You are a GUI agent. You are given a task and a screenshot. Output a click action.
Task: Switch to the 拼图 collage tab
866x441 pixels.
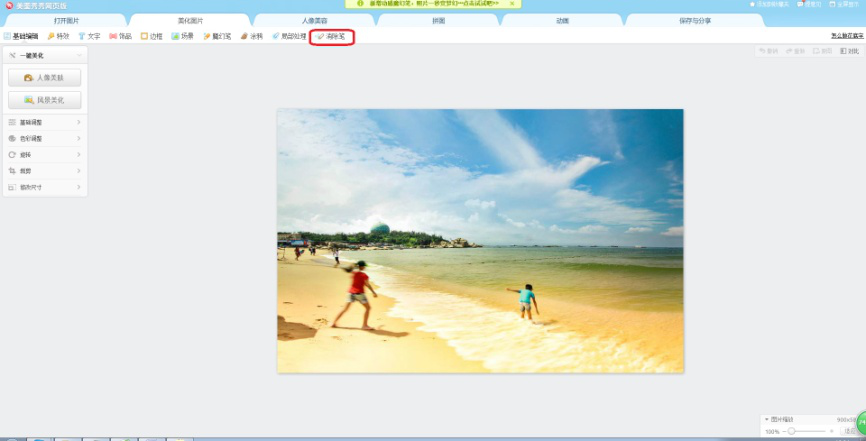438,20
